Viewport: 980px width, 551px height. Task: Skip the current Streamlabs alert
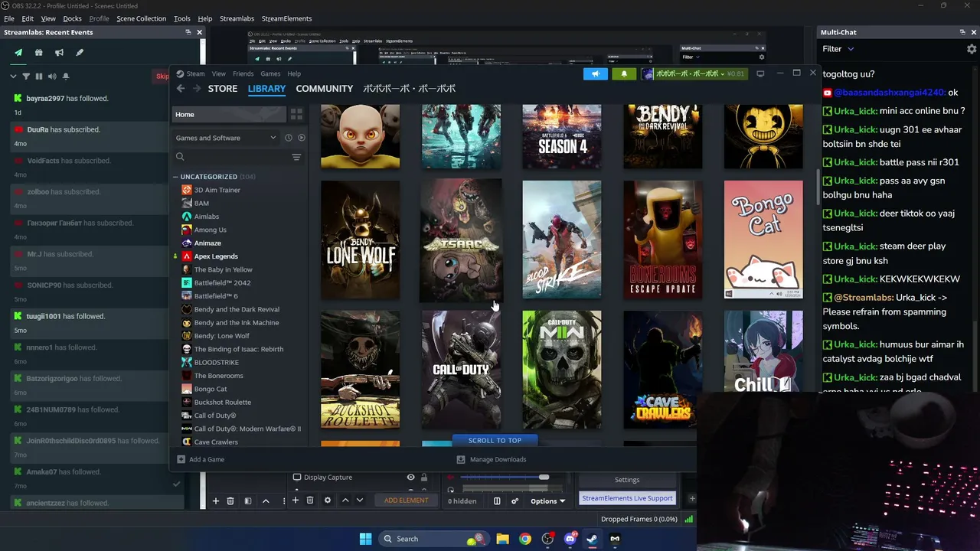pyautogui.click(x=162, y=76)
